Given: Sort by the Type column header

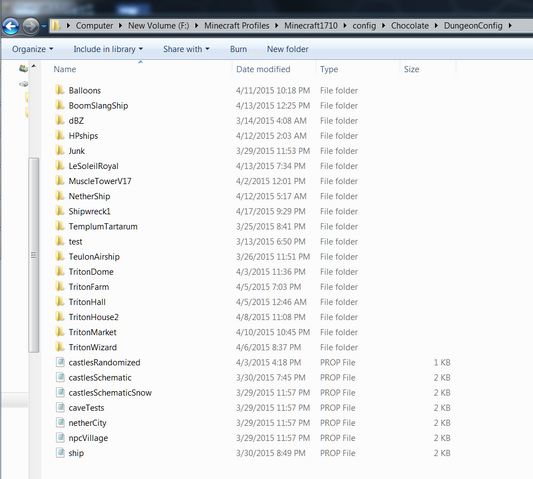Looking at the screenshot, I should pyautogui.click(x=329, y=70).
